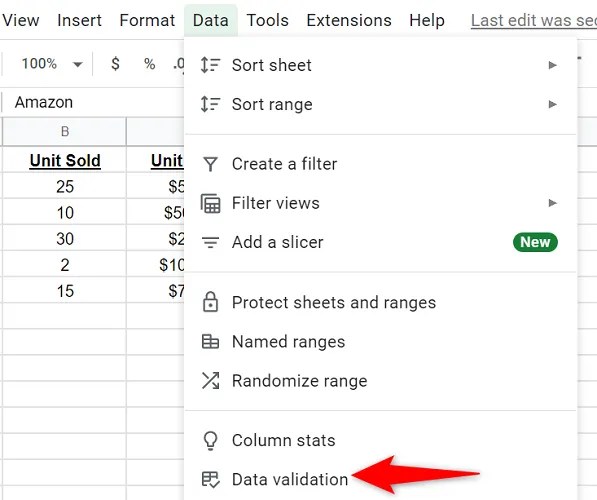The image size is (597, 500).
Task: Click the padlock icon for Protect sheets
Action: tap(210, 302)
